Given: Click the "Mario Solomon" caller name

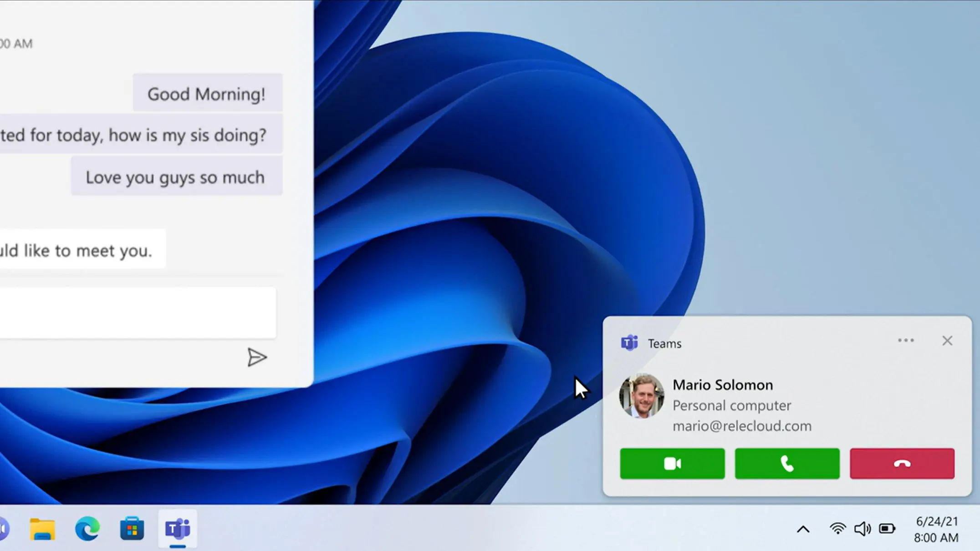Looking at the screenshot, I should 723,385.
